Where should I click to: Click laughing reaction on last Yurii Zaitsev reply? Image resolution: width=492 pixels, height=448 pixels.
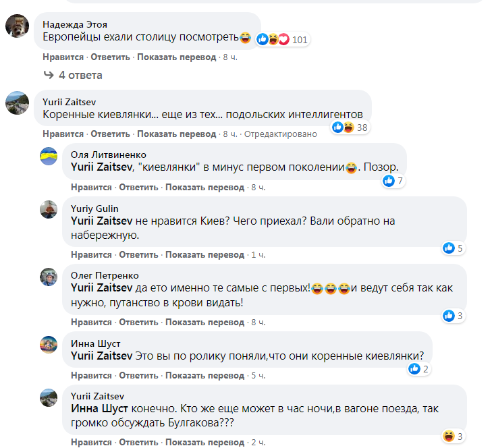coord(449,436)
